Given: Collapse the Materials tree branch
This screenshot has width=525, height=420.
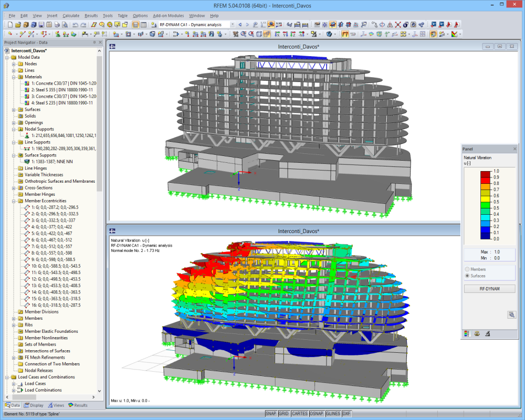Looking at the screenshot, I should (15, 77).
